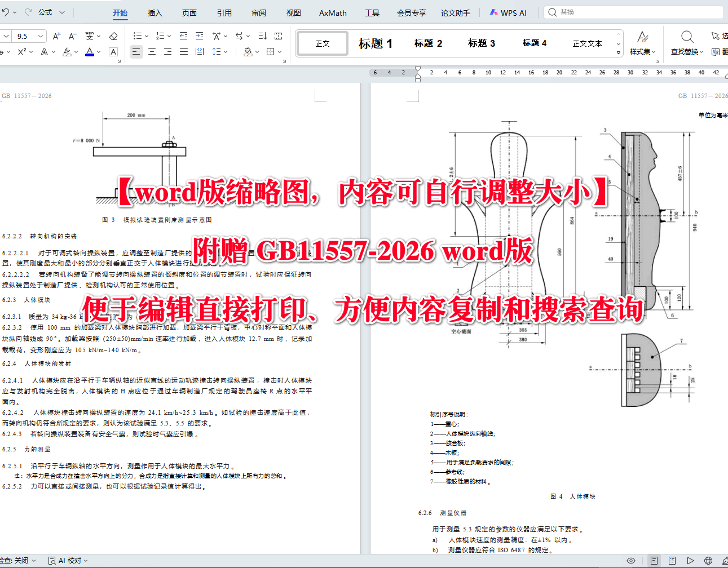728x568 pixels.
Task: Increase font size with the A+ icon
Action: [56, 36]
